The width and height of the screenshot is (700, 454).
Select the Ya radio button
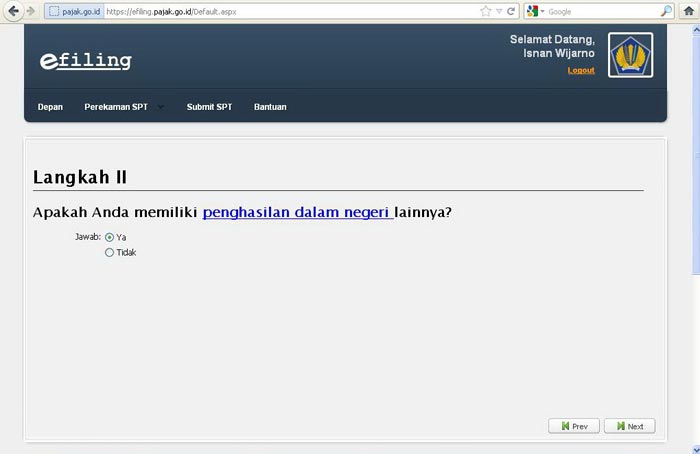click(109, 237)
